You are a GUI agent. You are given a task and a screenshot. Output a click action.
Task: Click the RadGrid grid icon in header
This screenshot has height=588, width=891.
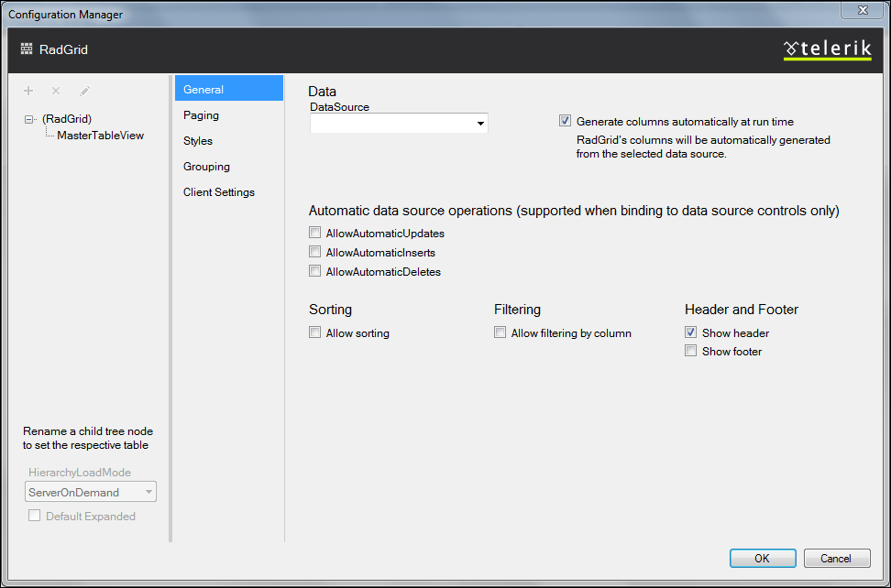tap(27, 49)
